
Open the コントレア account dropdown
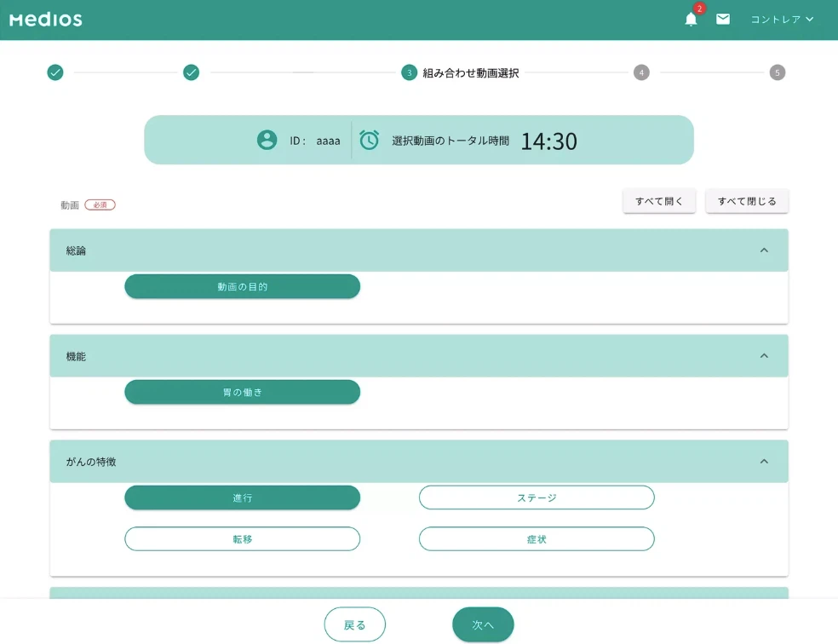(x=782, y=20)
